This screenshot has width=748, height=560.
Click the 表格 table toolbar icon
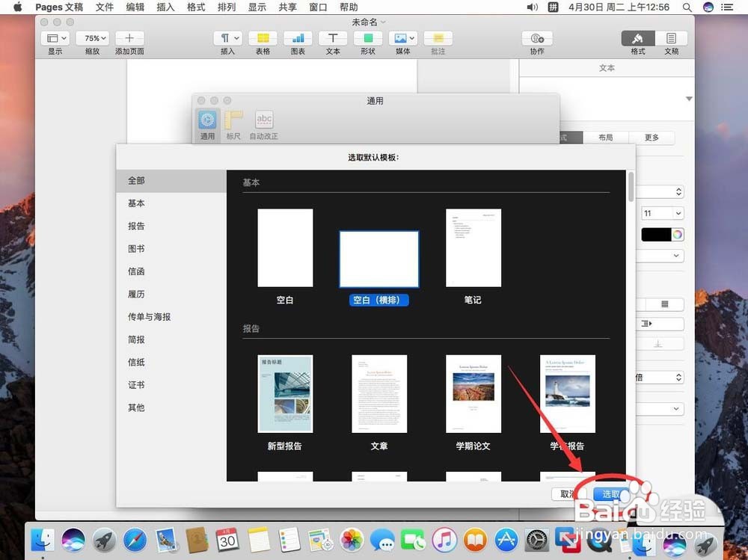click(x=263, y=38)
